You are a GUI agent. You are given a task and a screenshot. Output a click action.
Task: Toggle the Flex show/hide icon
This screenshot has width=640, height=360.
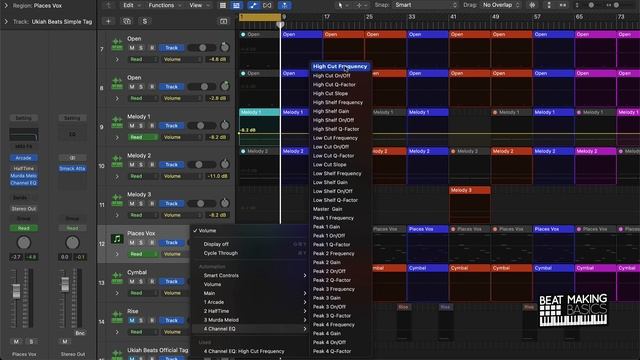click(267, 5)
